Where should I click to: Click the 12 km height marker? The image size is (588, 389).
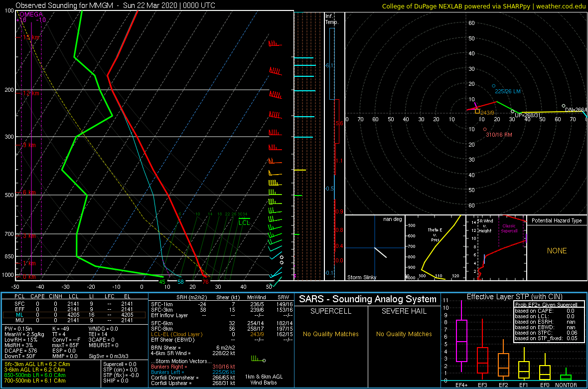(x=32, y=93)
